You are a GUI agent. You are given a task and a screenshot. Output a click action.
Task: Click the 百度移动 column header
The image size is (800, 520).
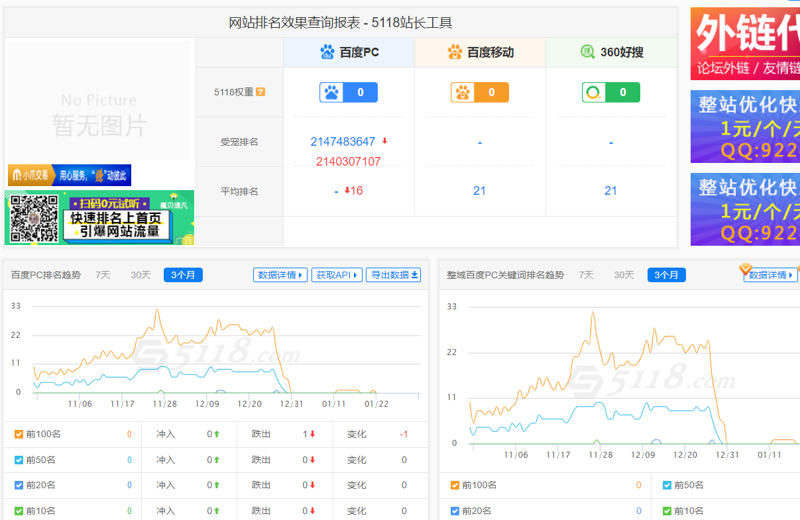(x=480, y=52)
